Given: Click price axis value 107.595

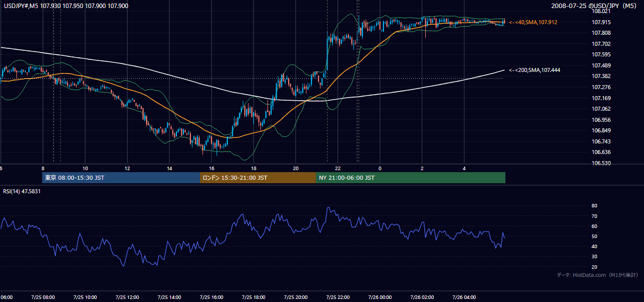Looking at the screenshot, I should pos(601,54).
